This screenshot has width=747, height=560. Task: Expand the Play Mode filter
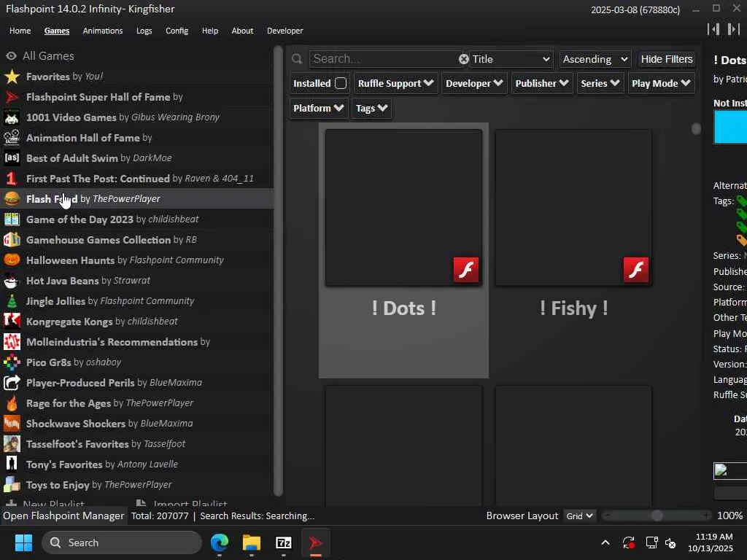[x=661, y=83]
